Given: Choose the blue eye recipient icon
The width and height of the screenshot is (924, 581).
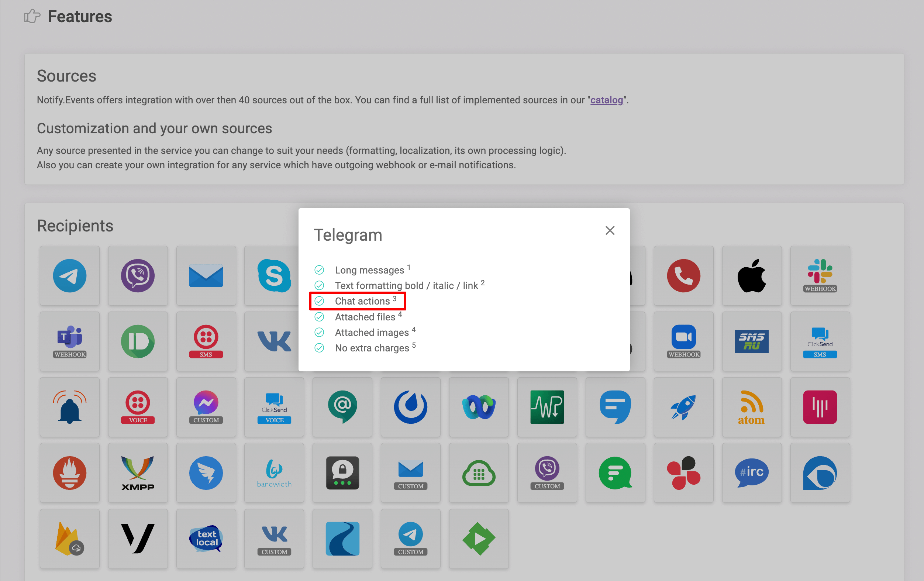Looking at the screenshot, I should click(820, 473).
